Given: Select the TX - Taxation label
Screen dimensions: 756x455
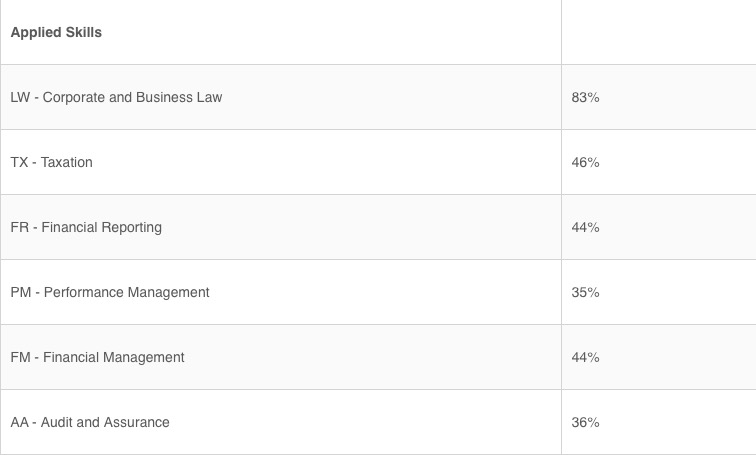Looking at the screenshot, I should (51, 162).
